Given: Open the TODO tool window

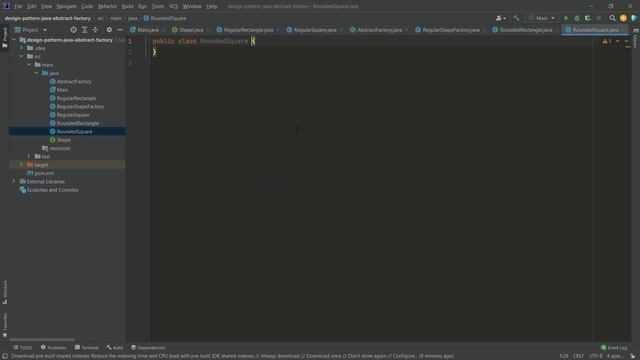Looking at the screenshot, I should (22, 348).
